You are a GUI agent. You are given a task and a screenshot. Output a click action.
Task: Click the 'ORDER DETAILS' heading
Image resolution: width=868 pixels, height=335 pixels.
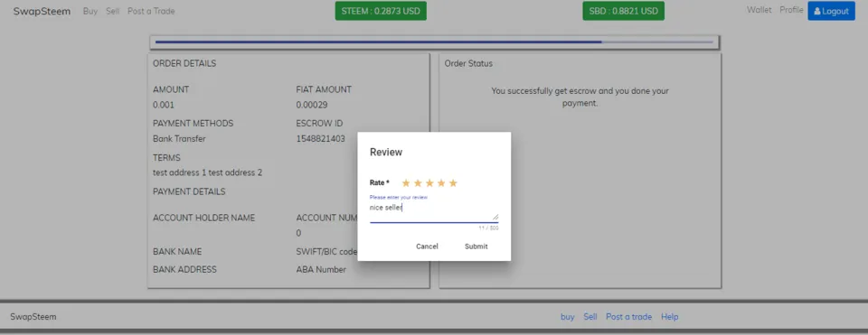click(x=184, y=63)
